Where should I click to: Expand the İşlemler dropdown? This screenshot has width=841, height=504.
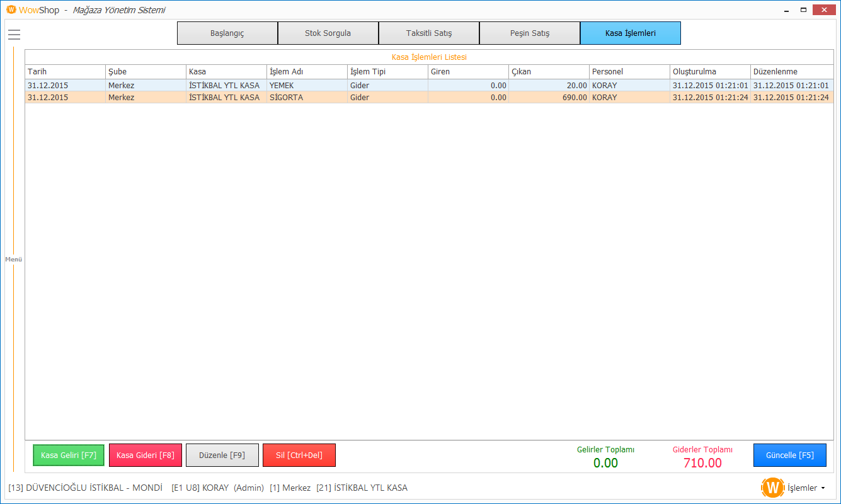click(806, 488)
